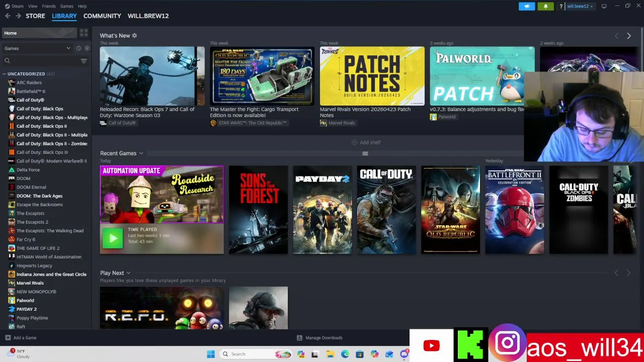Image resolution: width=644 pixels, height=362 pixels.
Task: Show next What's New items
Action: (628, 36)
